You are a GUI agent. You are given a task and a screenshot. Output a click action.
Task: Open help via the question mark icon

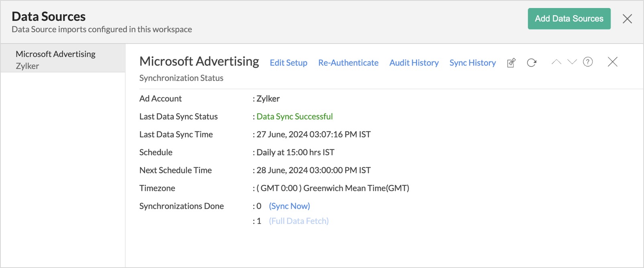588,62
